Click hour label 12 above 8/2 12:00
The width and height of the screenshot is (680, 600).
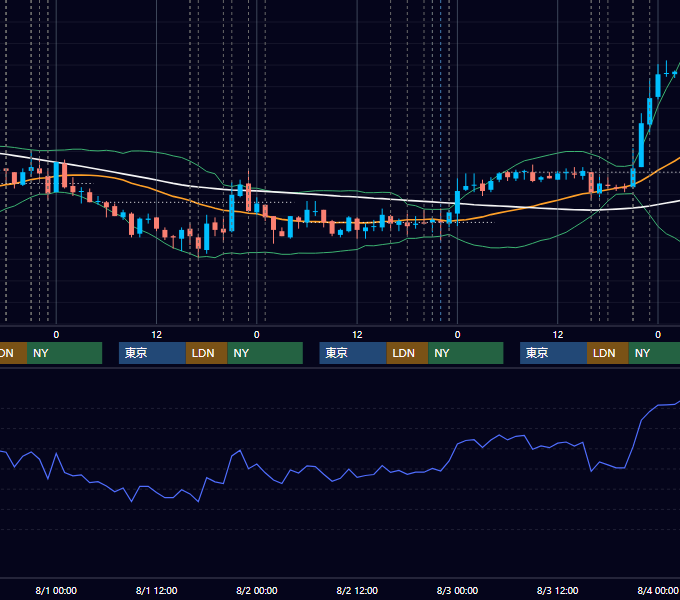[357, 335]
